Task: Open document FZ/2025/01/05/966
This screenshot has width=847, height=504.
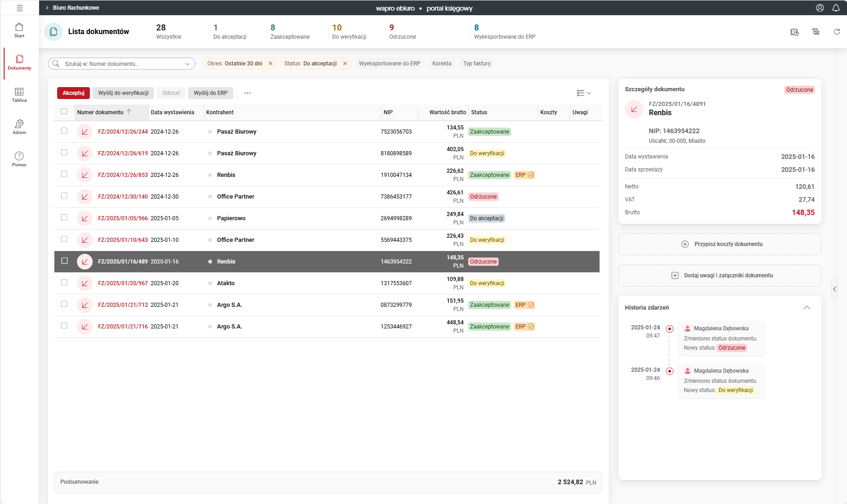Action: point(123,218)
